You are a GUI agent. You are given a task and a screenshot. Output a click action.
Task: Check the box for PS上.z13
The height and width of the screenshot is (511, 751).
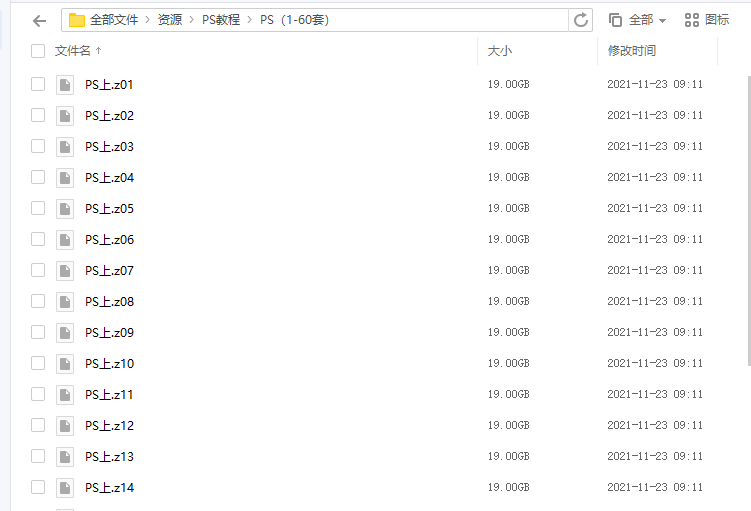pos(38,456)
